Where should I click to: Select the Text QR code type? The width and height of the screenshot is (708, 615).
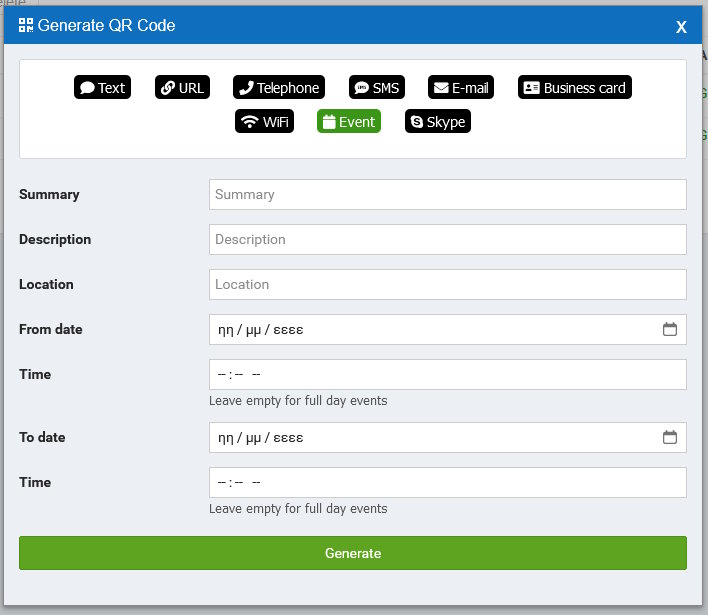(x=102, y=88)
